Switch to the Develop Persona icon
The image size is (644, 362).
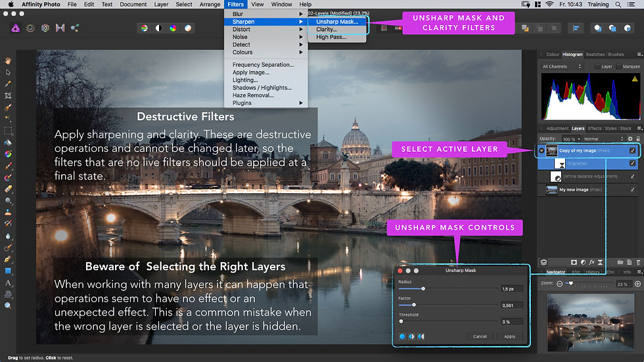click(x=45, y=28)
